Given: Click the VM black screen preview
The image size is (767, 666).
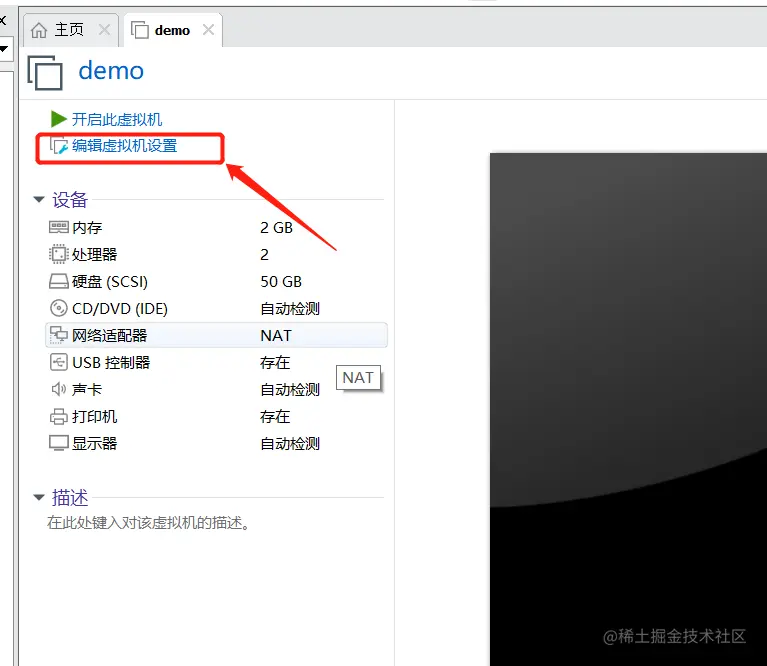Looking at the screenshot, I should point(628,409).
